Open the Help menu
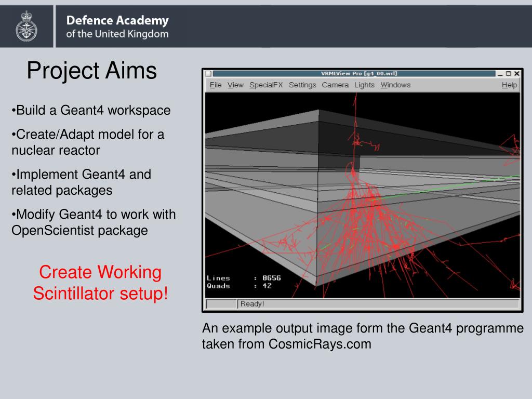The width and height of the screenshot is (532, 399). (x=509, y=85)
